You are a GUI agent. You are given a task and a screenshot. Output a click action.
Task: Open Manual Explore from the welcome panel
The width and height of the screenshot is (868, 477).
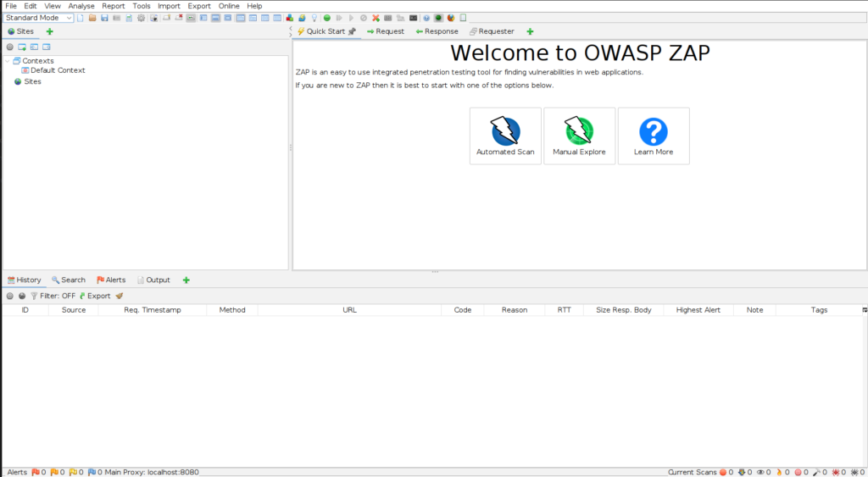579,131
